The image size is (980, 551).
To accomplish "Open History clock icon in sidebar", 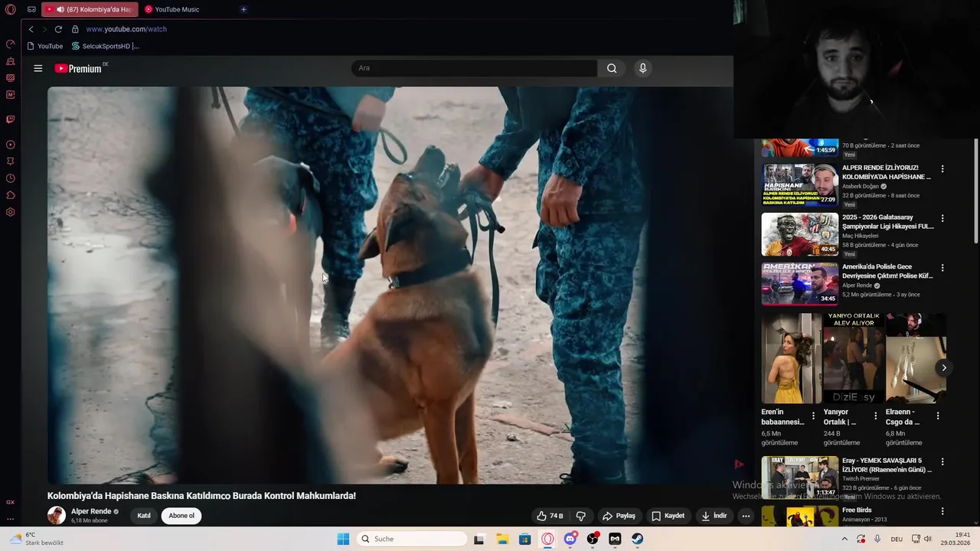I will coord(11,178).
